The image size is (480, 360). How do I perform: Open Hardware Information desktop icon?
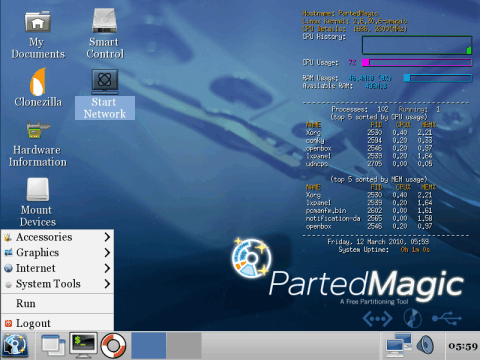coord(38,144)
